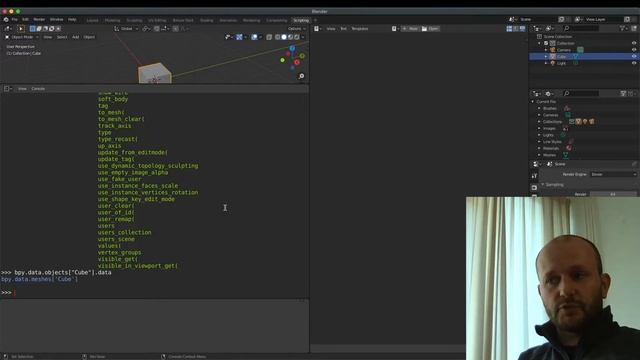Open the Console menu in Python console
640x360 pixels.
click(x=38, y=89)
